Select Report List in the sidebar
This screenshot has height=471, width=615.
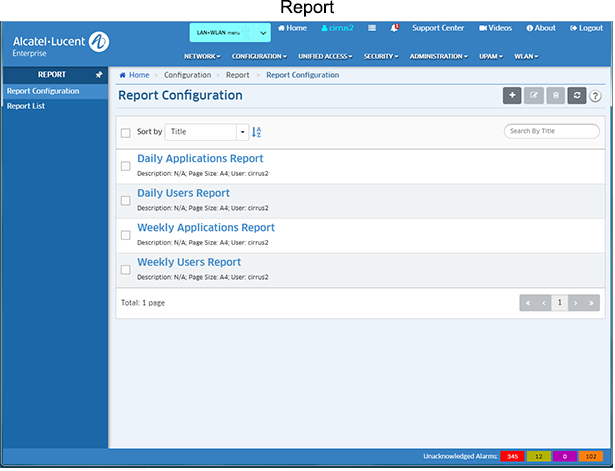(25, 106)
